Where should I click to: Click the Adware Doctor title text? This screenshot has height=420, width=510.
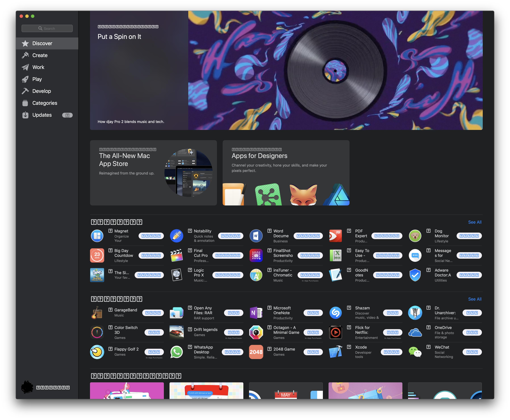click(x=443, y=273)
